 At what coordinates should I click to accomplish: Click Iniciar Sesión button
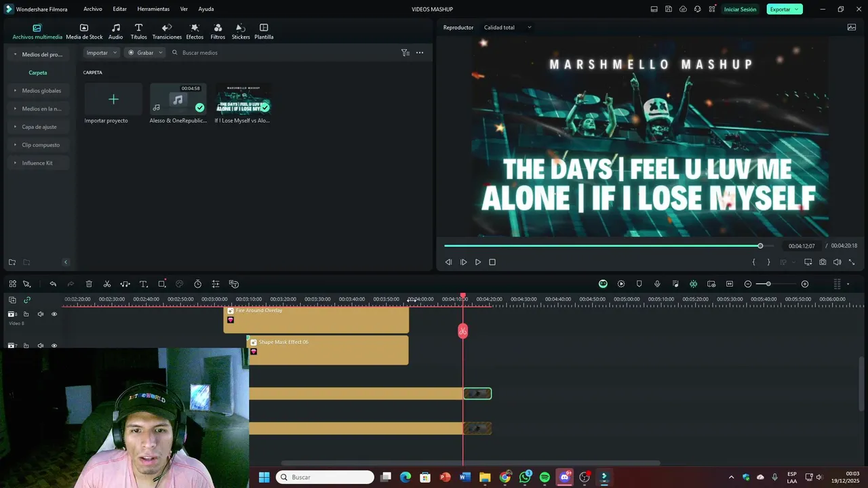(x=740, y=9)
